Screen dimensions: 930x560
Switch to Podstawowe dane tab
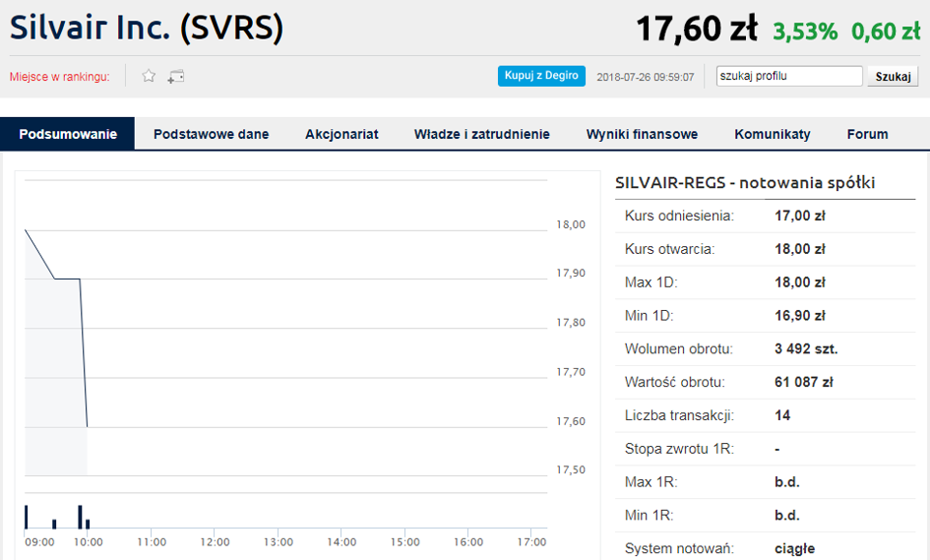point(212,134)
